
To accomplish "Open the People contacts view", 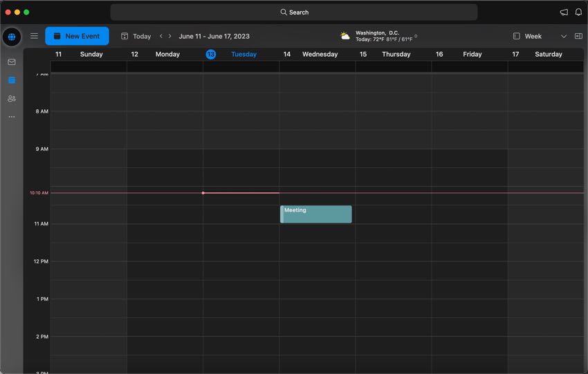I will [x=12, y=99].
